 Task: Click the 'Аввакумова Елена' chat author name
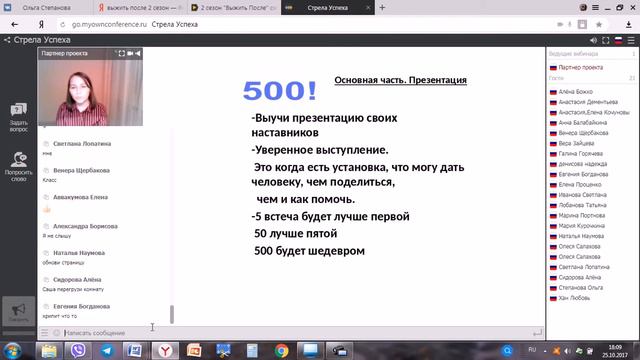tap(80, 197)
